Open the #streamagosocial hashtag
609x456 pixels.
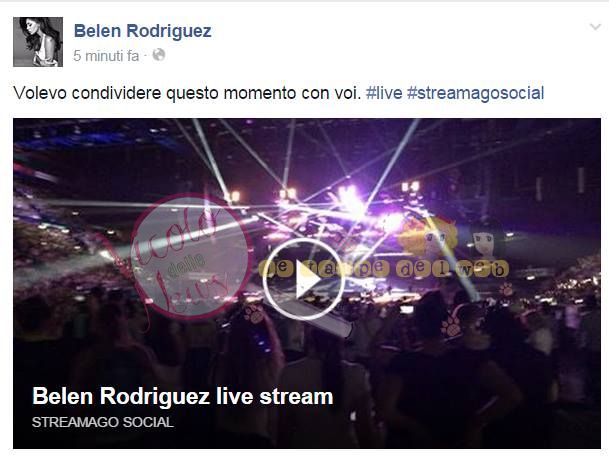tap(475, 93)
